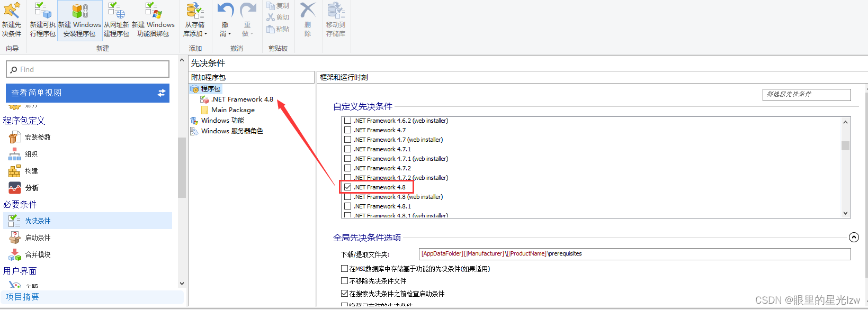868x310 pixels.
Task: Click the 项目摘要 link
Action: (x=23, y=297)
